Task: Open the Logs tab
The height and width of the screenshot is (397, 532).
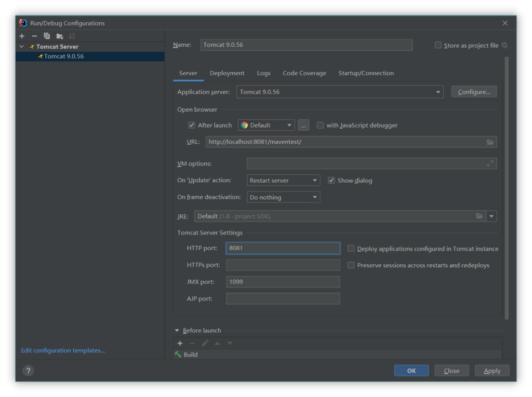Action: tap(263, 73)
